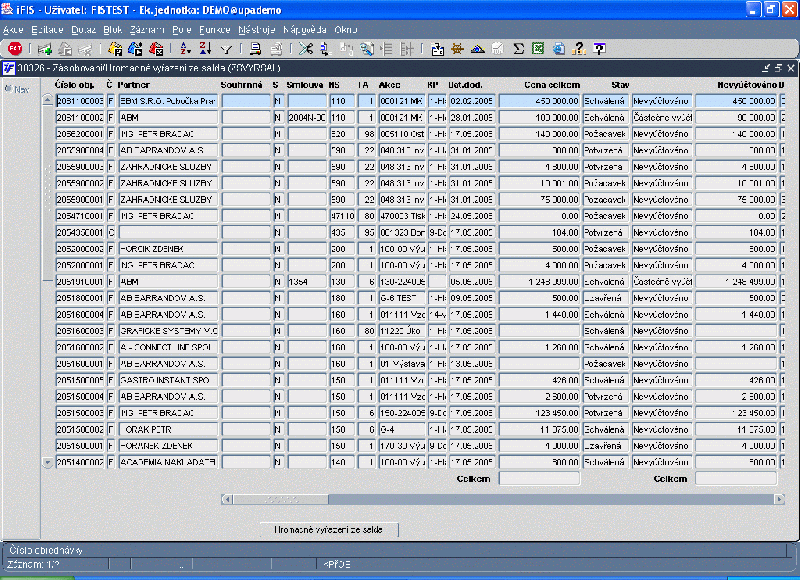
Task: Click the ship wheel toolbar icon
Action: [457, 49]
